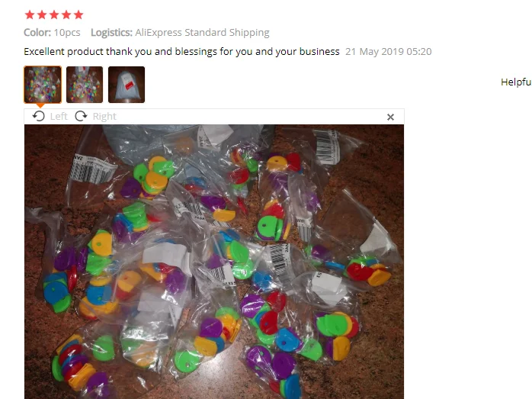The image size is (532, 399).
Task: Close the enlarged photo viewer
Action: coord(390,117)
